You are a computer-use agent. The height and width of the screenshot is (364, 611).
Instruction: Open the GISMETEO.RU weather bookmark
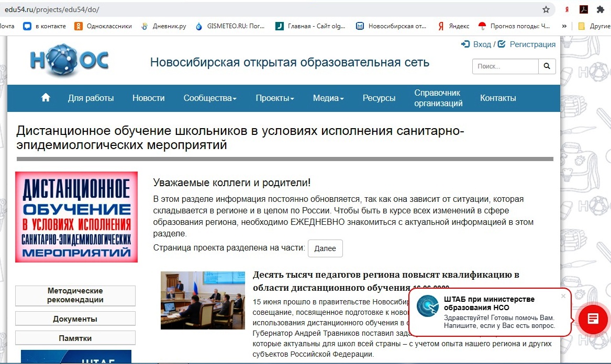[230, 26]
